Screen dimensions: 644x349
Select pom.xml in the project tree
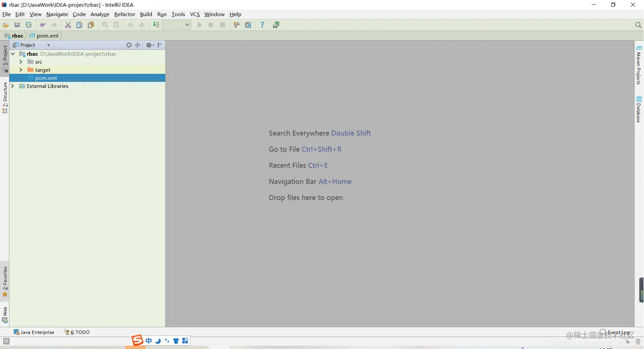(87, 78)
